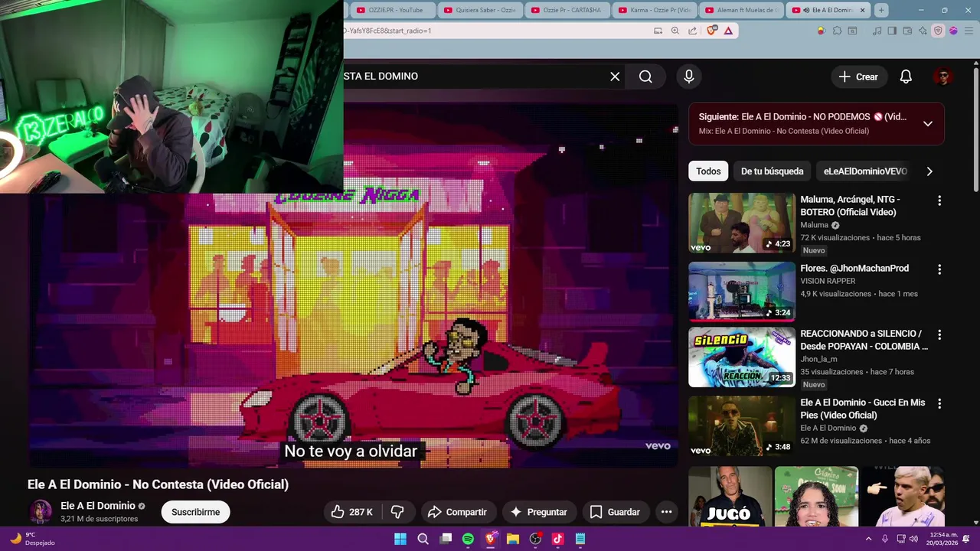This screenshot has height=551, width=980.
Task: Open Ele A El Dominio channel avatar
Action: pos(41,512)
